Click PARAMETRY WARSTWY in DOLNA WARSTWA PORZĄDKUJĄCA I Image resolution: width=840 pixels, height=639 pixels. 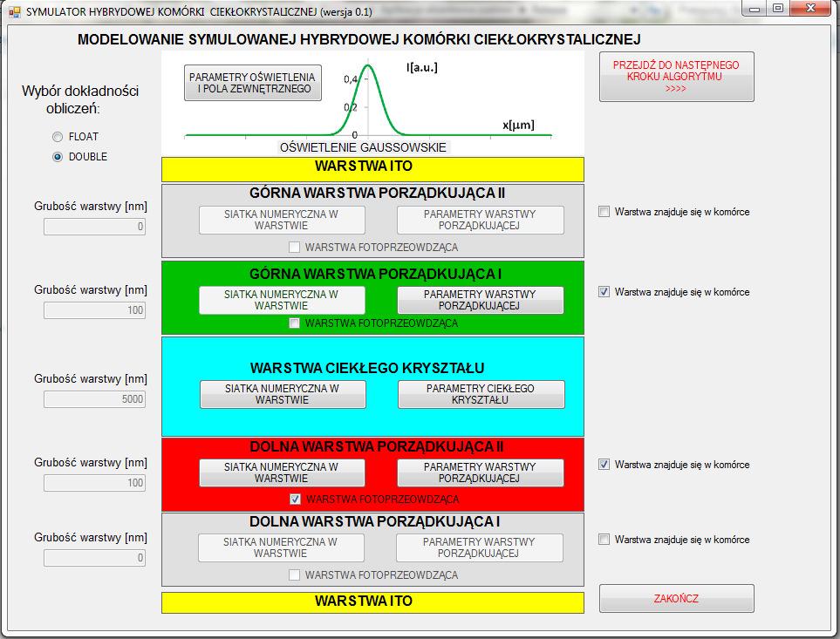pos(479,547)
